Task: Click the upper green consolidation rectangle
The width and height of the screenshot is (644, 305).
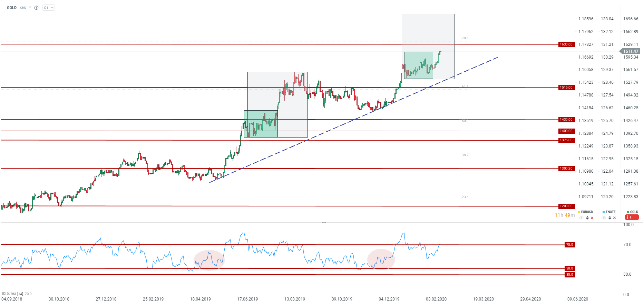Action: coord(419,65)
